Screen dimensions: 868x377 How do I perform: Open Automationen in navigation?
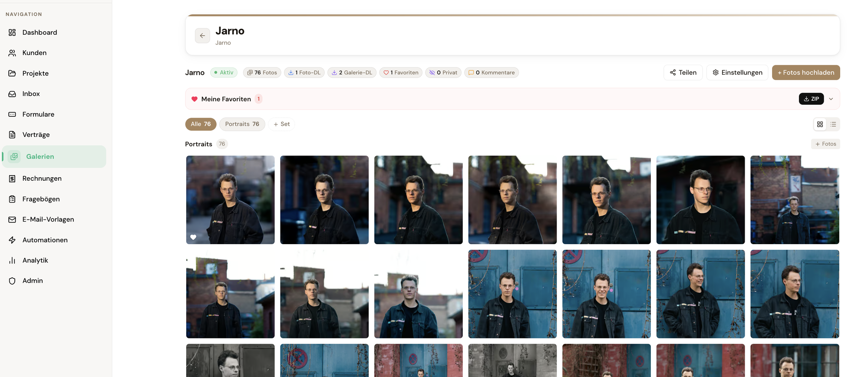(45, 240)
